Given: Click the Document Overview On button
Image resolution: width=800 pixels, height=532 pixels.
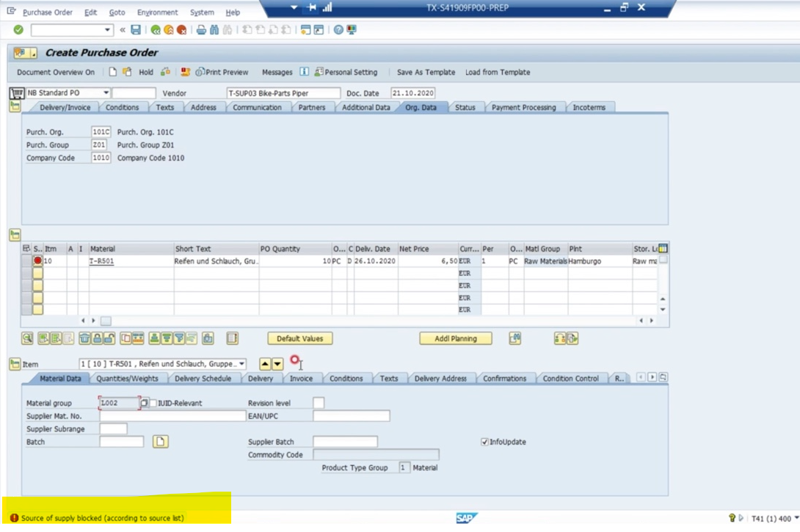Looking at the screenshot, I should tap(56, 72).
